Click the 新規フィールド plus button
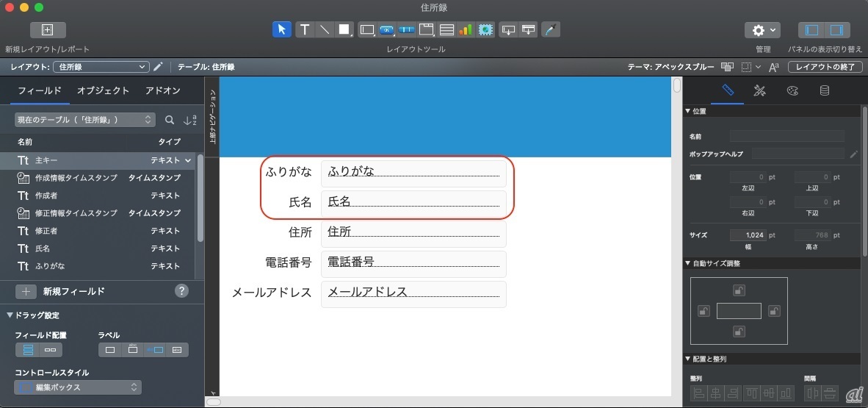The height and width of the screenshot is (408, 868). click(x=26, y=291)
